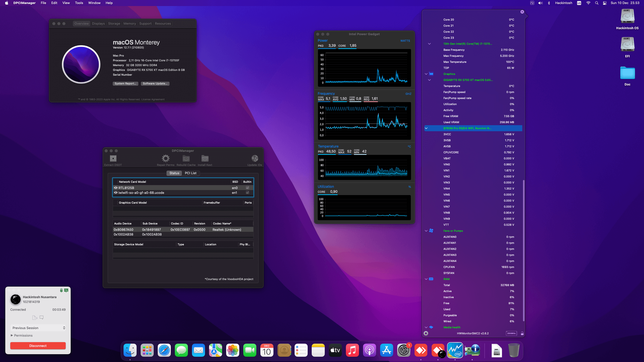The width and height of the screenshot is (644, 362).
Task: Close the HWMonitorSMC2 popover
Action: [522, 12]
